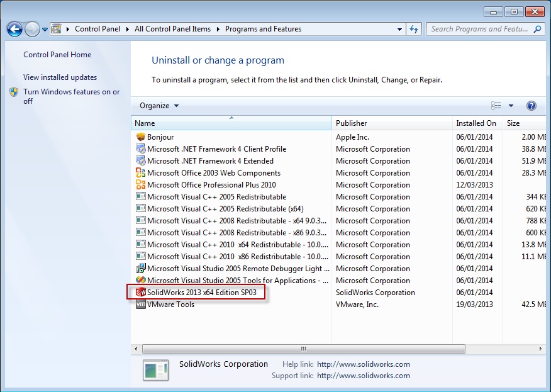The image size is (551, 392).
Task: Click the SolidWorks 2013 red icon
Action: (140, 292)
